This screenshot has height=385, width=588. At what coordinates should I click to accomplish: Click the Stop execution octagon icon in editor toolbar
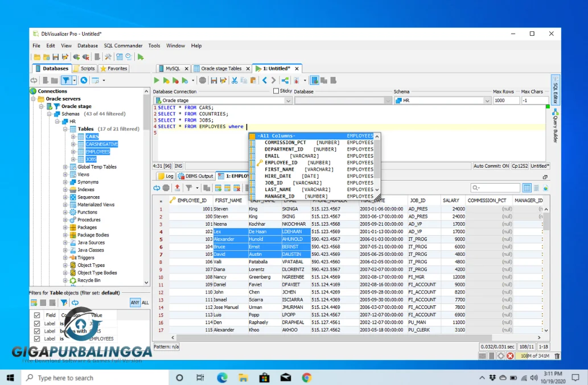(x=203, y=80)
